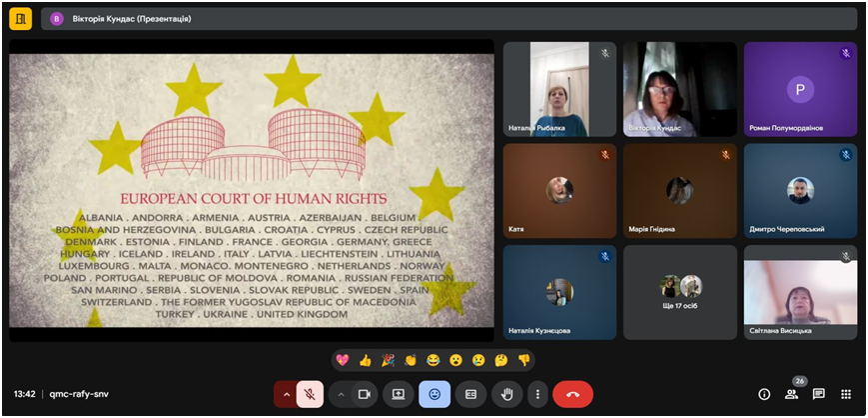Unmute the microphone button
Viewport: 868px width, 418px height.
[x=311, y=394]
